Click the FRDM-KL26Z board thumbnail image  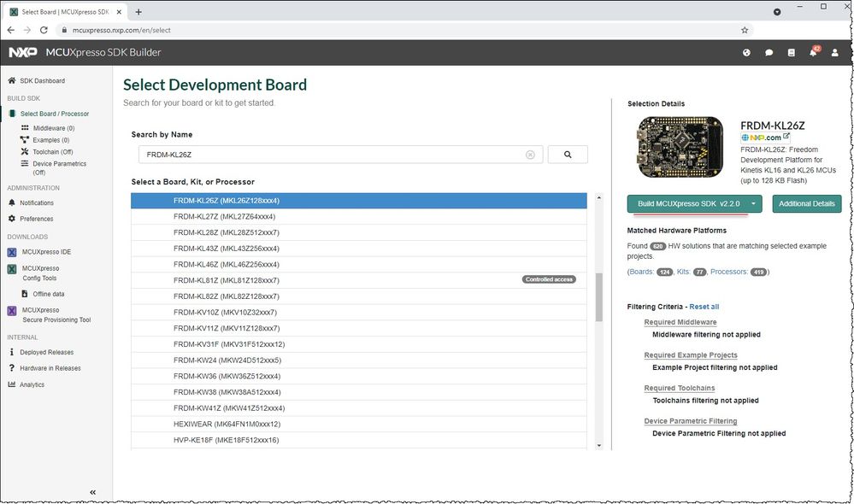point(680,147)
